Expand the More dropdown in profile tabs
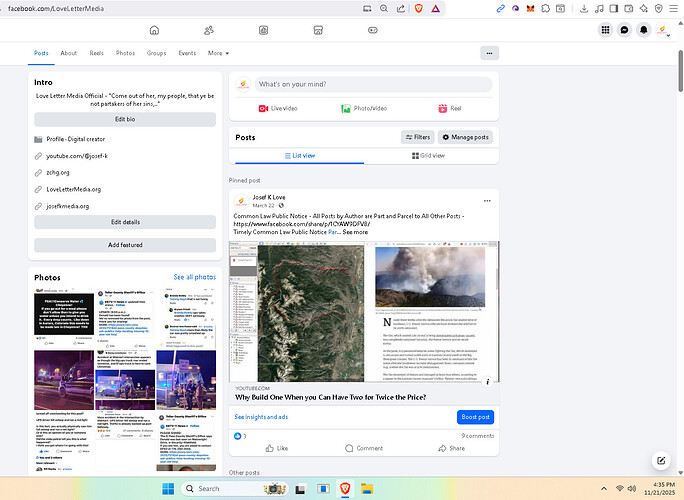This screenshot has width=684, height=500. point(218,53)
